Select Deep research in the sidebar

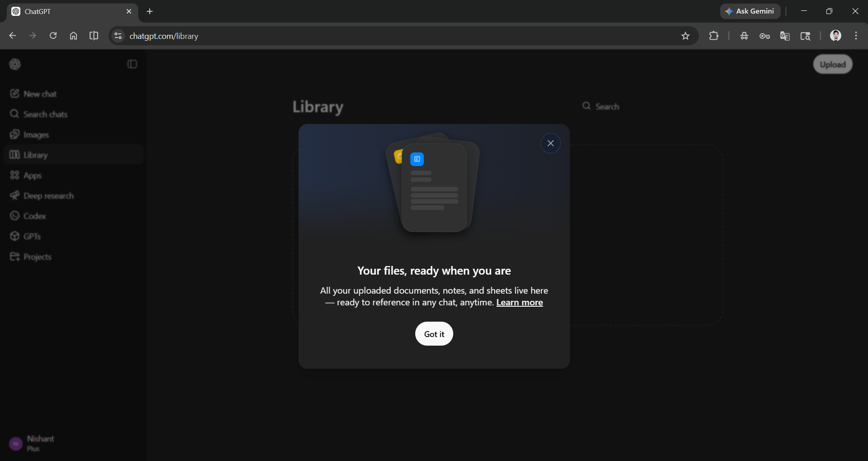(x=49, y=195)
